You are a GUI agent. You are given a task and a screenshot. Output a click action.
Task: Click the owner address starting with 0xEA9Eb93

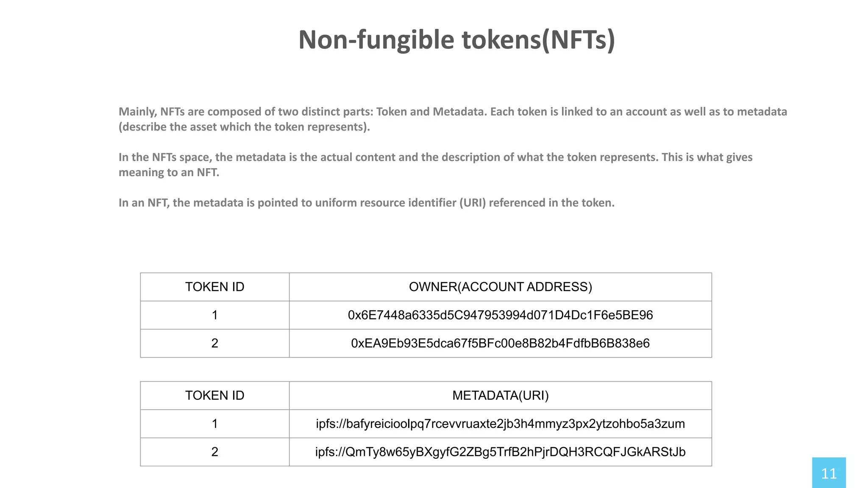[500, 343]
